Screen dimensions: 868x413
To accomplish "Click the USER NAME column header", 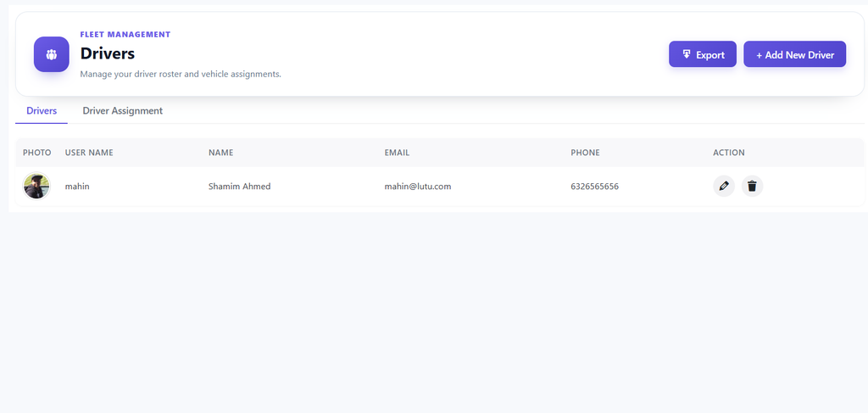I will [89, 153].
